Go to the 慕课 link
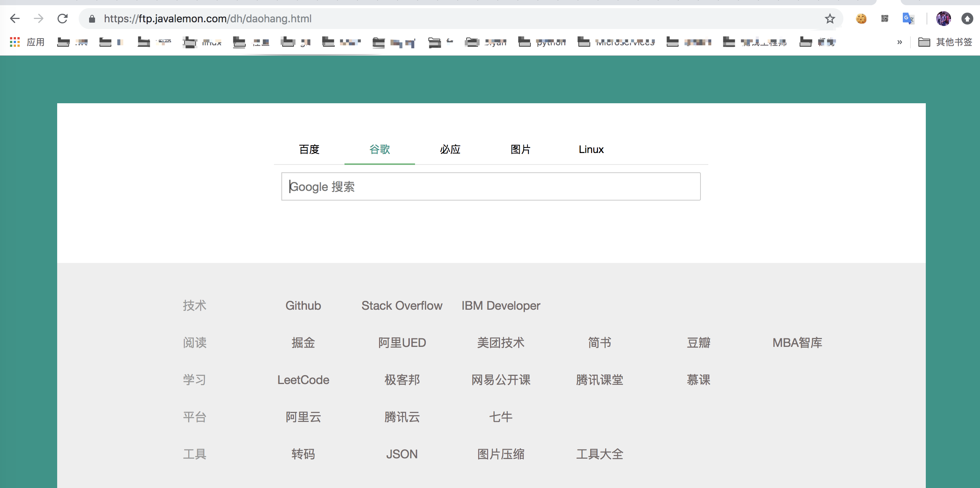The height and width of the screenshot is (488, 980). (x=699, y=380)
